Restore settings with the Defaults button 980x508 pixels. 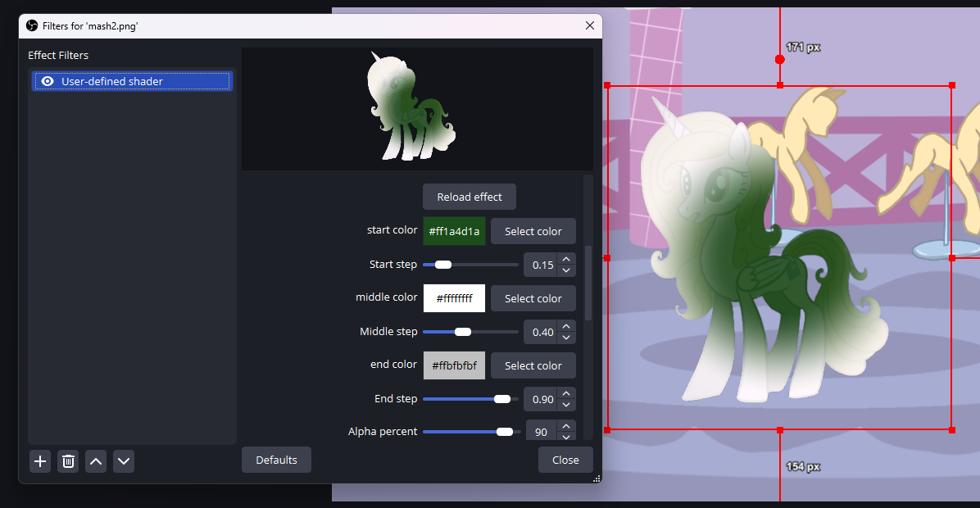point(276,460)
